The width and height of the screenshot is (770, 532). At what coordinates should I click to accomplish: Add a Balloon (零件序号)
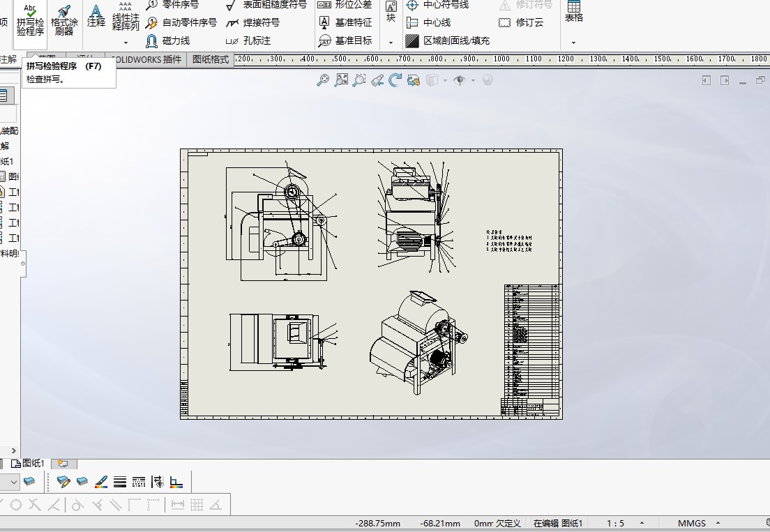(x=172, y=5)
